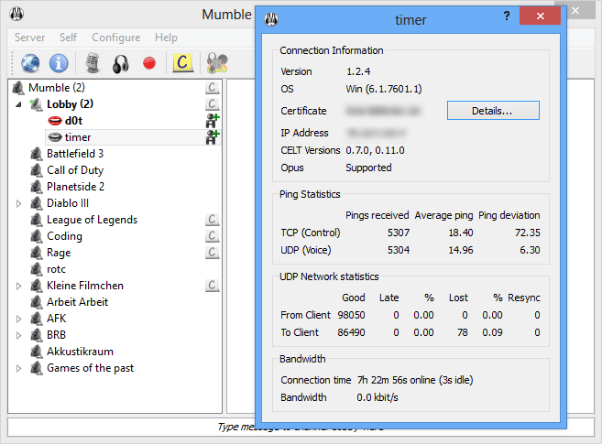Toggle the microphone mute icon
This screenshot has width=602, height=445.
tap(92, 63)
